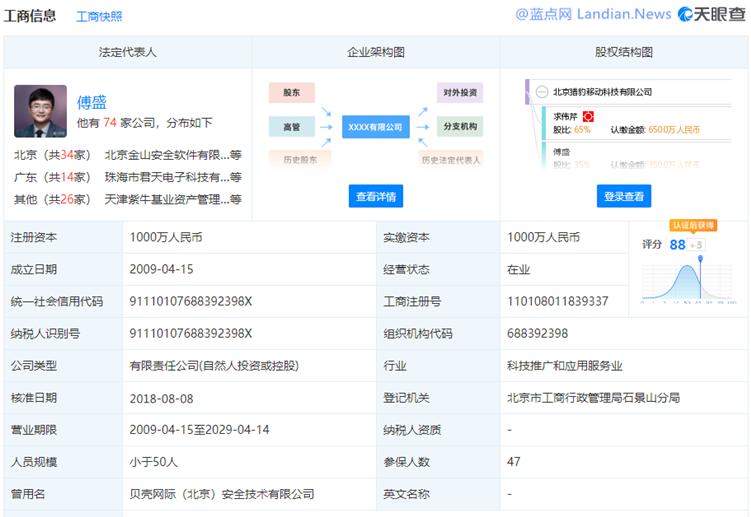
Task: Select the 统一社会信用代码 value 91110107688392398X
Action: pos(191,301)
